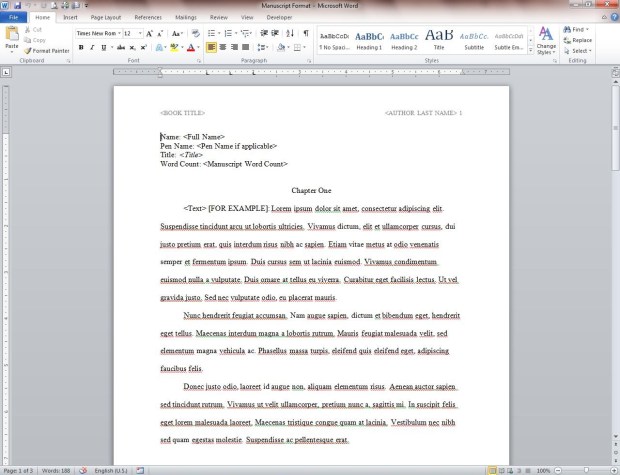Screen dimensions: 620x475
Task: Toggle Show/Hide paragraph marks
Action: [x=306, y=34]
